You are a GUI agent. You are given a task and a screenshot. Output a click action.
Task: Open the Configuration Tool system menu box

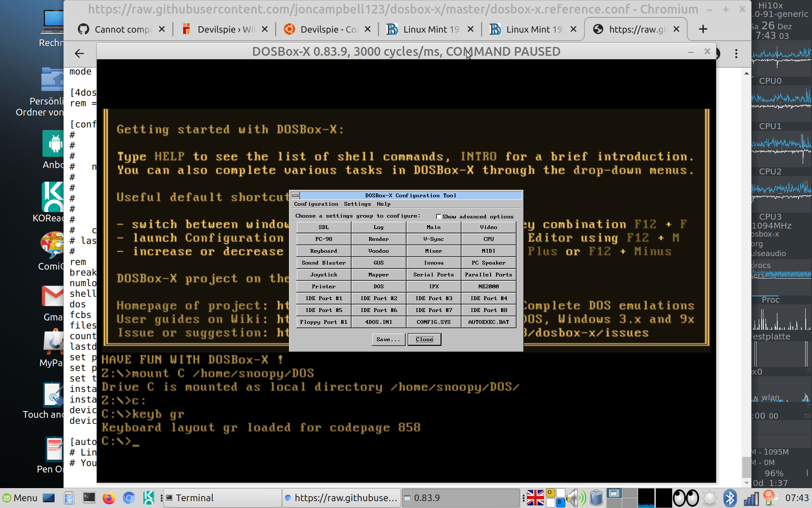coord(295,196)
